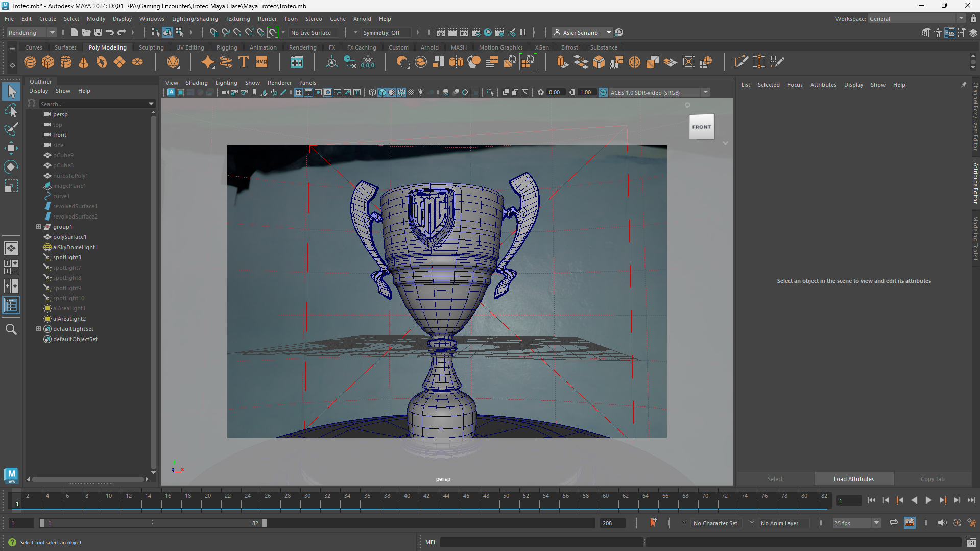Create a polygon cube from the shelf
Image resolution: width=980 pixels, height=551 pixels.
(x=48, y=62)
